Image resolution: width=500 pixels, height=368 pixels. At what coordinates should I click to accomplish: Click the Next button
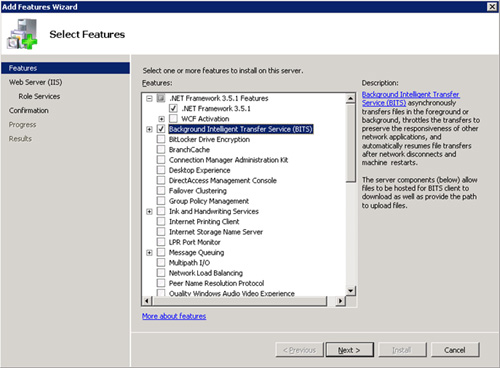pyautogui.click(x=349, y=350)
